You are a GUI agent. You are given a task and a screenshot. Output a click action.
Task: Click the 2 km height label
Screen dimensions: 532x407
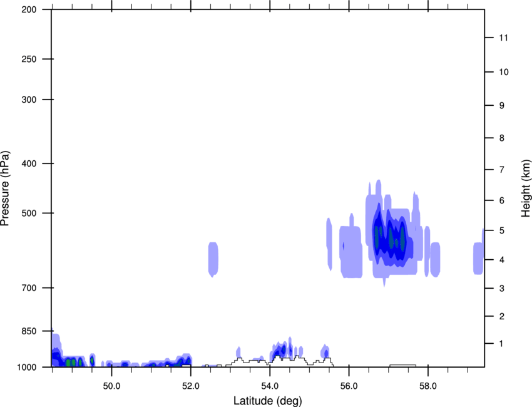[502, 316]
